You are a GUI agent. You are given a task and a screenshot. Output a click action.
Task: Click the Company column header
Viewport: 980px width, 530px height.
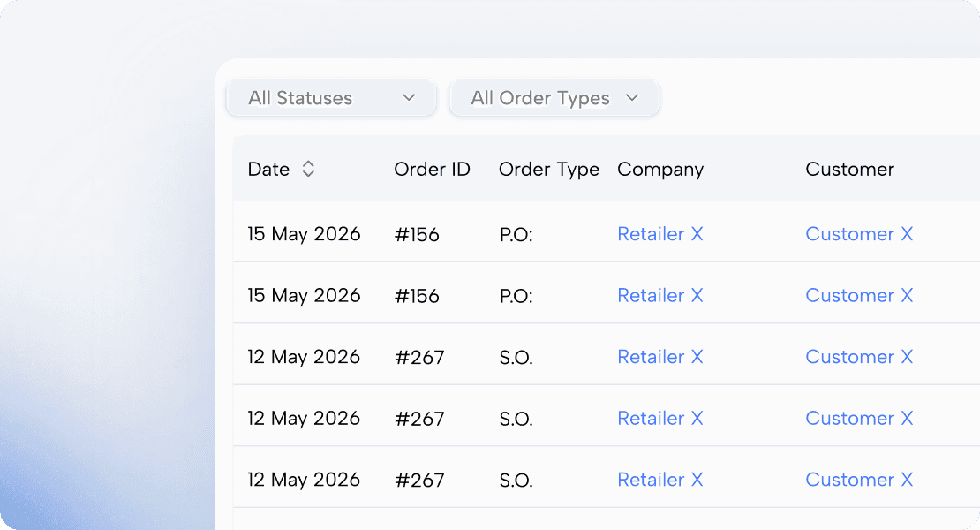[660, 169]
